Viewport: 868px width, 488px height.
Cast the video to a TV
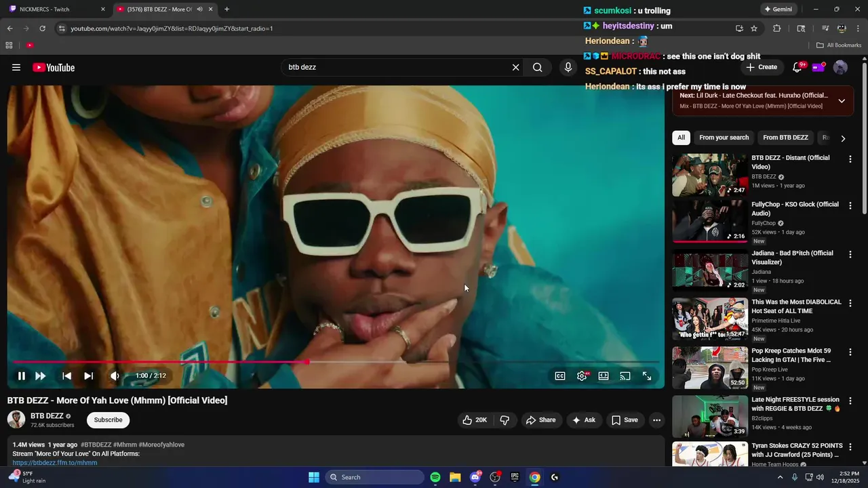(625, 376)
